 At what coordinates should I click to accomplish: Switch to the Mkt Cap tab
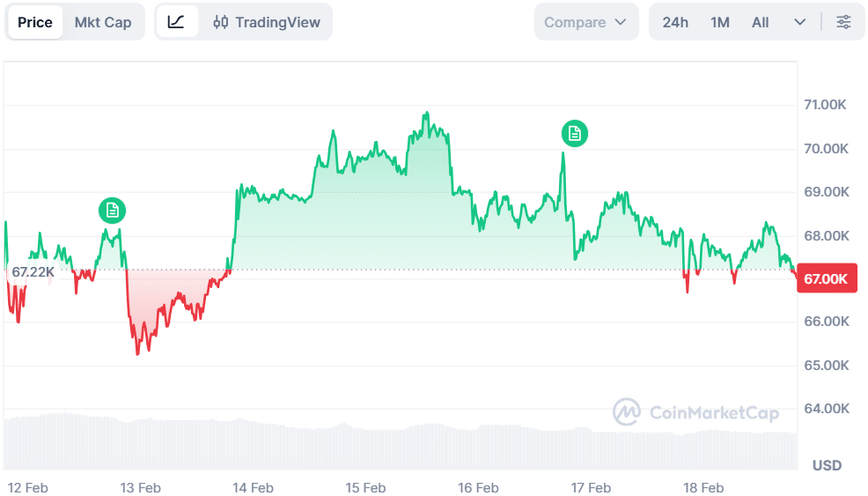(103, 22)
